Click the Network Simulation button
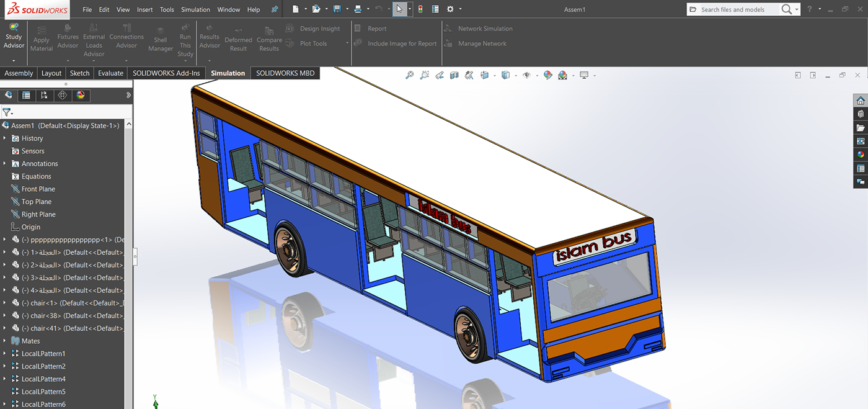Screen dimensions: 868x409 tap(478, 29)
